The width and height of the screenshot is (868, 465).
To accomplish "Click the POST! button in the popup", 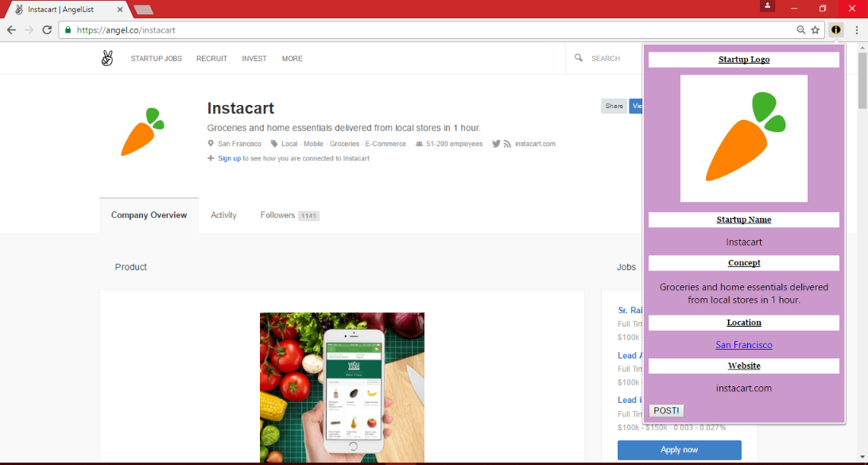I will pos(666,411).
